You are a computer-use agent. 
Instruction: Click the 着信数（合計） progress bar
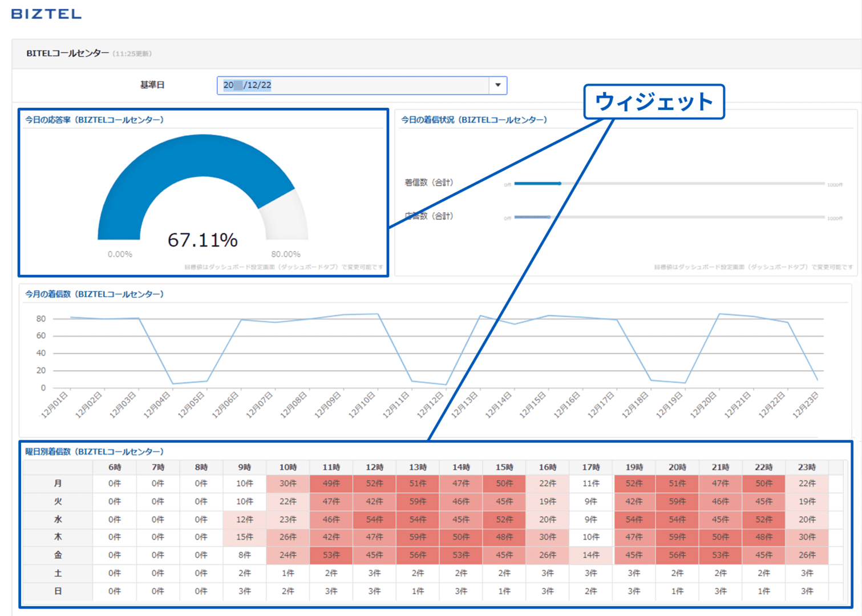click(669, 184)
